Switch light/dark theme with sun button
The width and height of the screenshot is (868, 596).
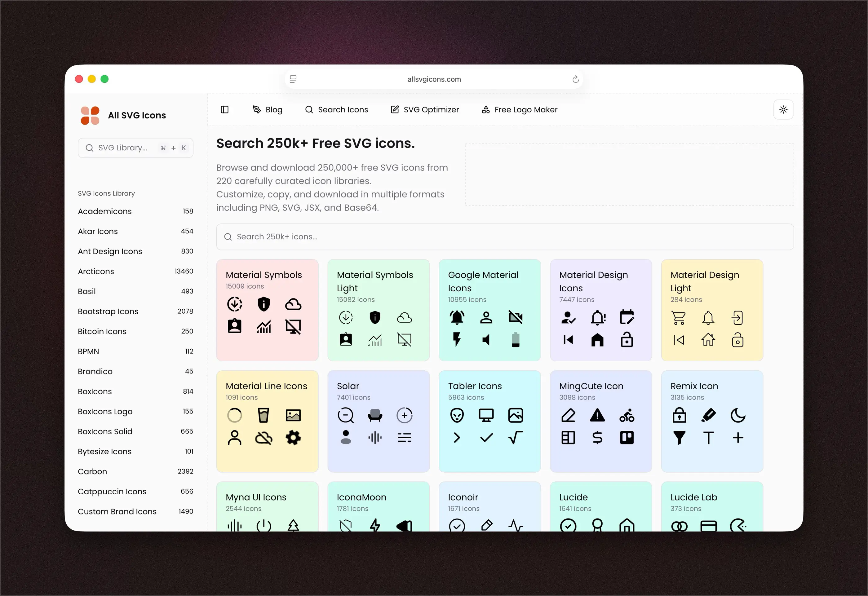783,109
